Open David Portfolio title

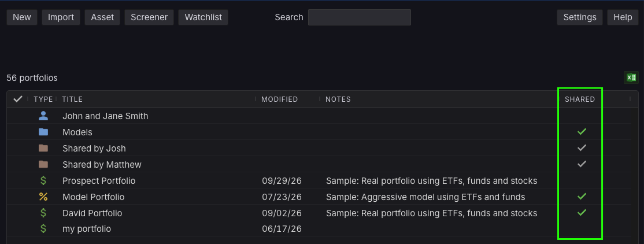92,213
